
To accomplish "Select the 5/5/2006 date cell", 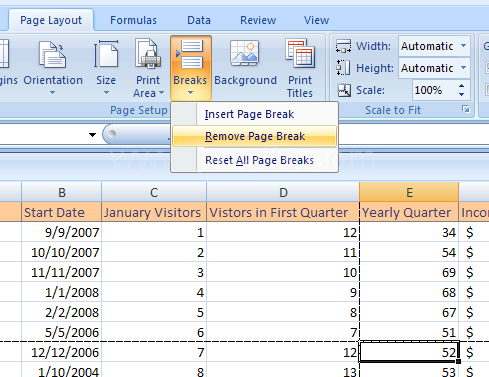I will click(x=62, y=332).
